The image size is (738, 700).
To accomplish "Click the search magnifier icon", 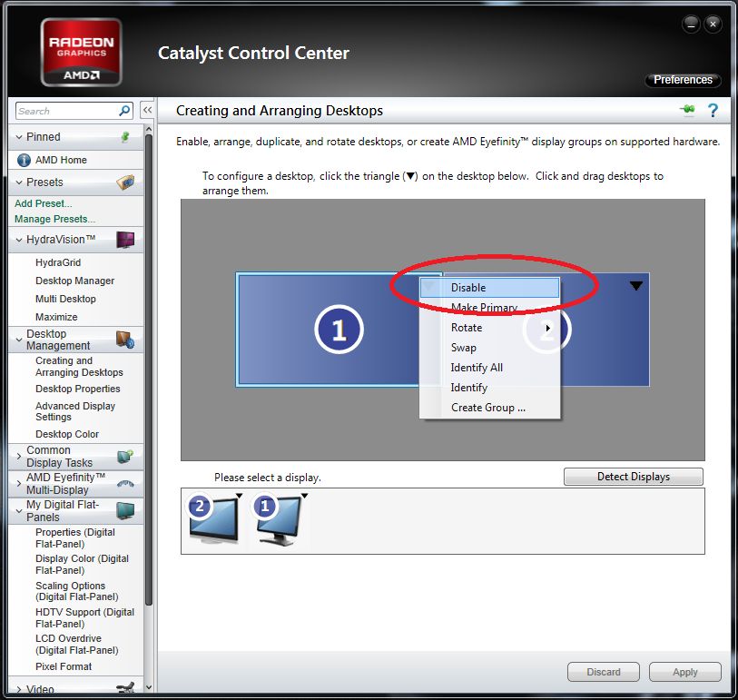I will pyautogui.click(x=124, y=111).
